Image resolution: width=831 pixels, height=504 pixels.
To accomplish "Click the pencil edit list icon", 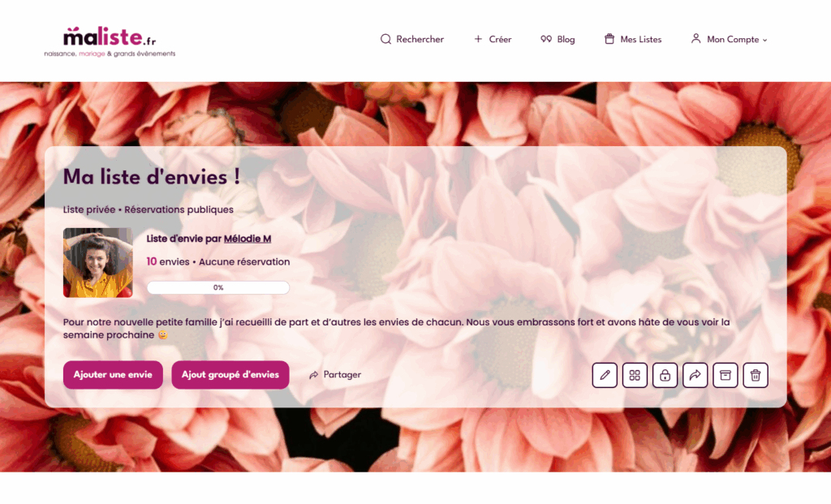I will (604, 375).
